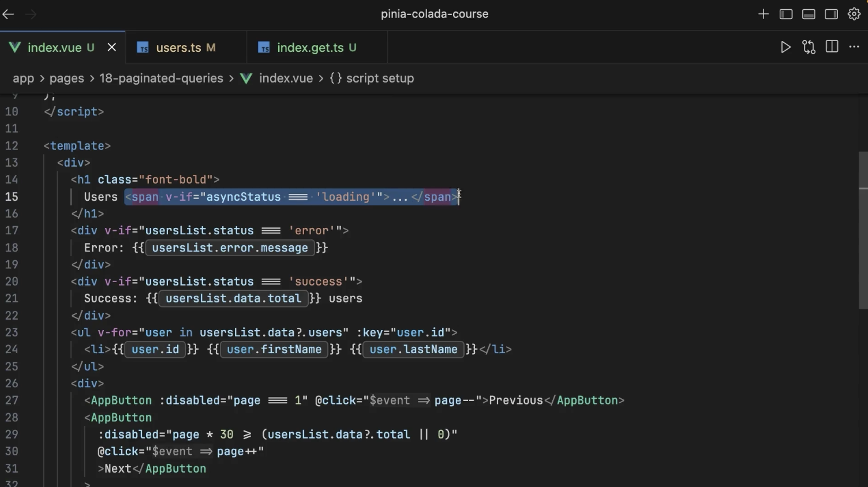Image resolution: width=868 pixels, height=487 pixels.
Task: Go back with the left arrow
Action: click(x=8, y=14)
